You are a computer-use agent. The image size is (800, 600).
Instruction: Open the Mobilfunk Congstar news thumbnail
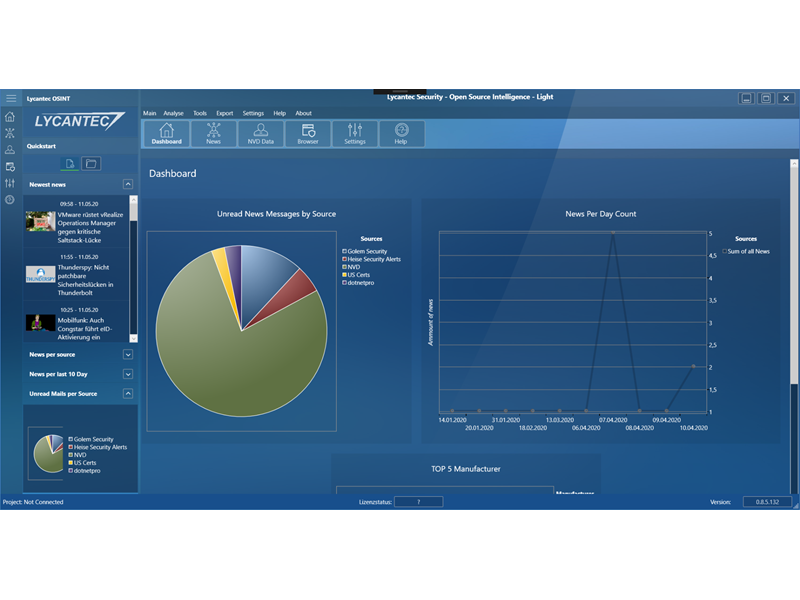[40, 322]
